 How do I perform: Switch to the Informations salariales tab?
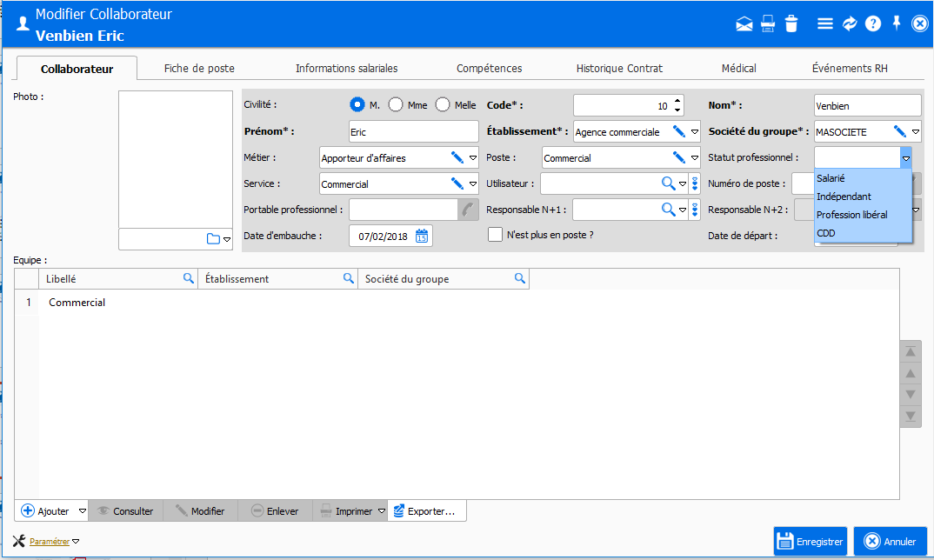tap(346, 68)
